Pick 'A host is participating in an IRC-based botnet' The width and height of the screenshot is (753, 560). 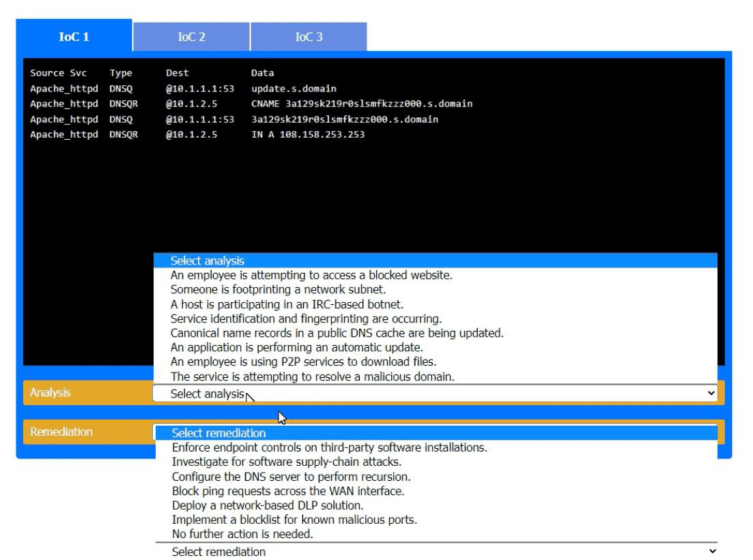tap(287, 304)
